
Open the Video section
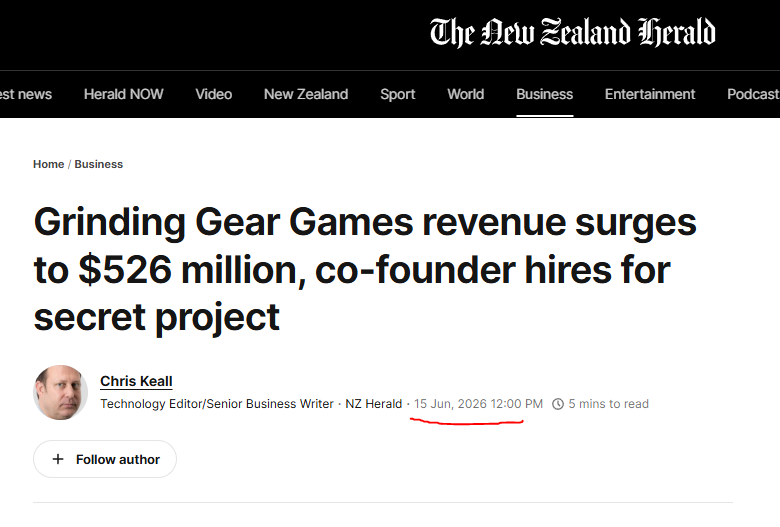pyautogui.click(x=213, y=94)
